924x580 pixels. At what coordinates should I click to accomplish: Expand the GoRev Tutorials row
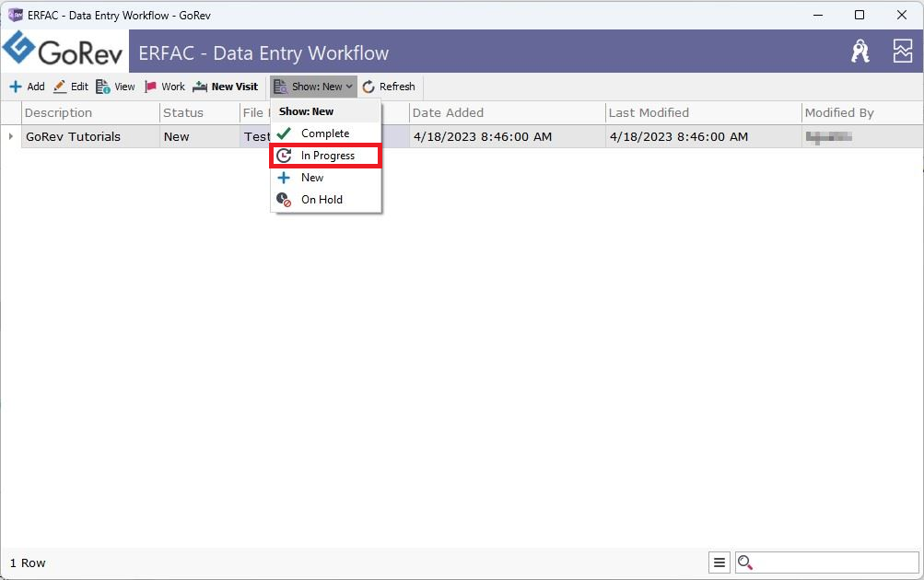(x=11, y=136)
